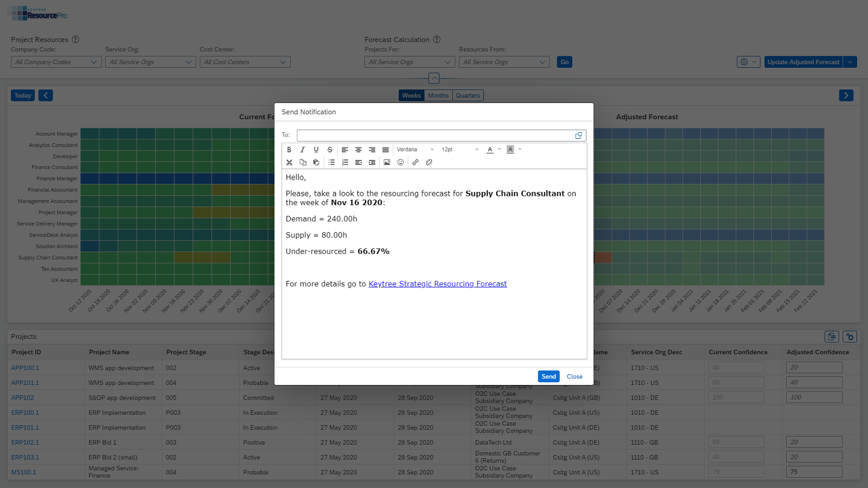Screen dimensions: 868x488
Task: Insert a numbered list
Action: pos(345,163)
